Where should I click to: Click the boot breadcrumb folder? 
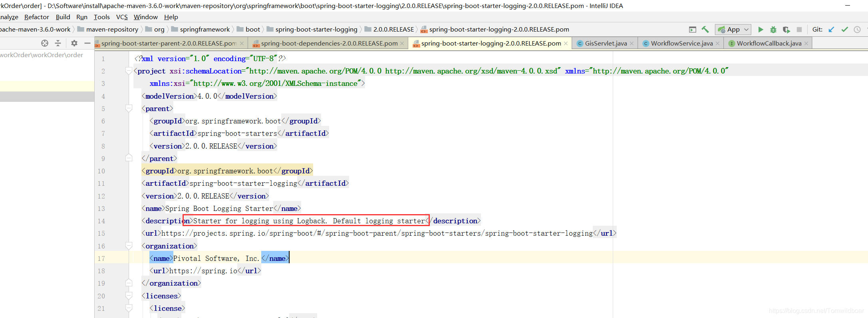(x=248, y=30)
